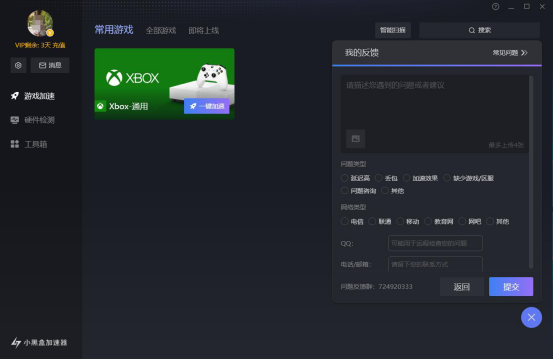The image size is (553, 360).
Task: Click the 我的反馈 panel title
Action: coord(361,53)
